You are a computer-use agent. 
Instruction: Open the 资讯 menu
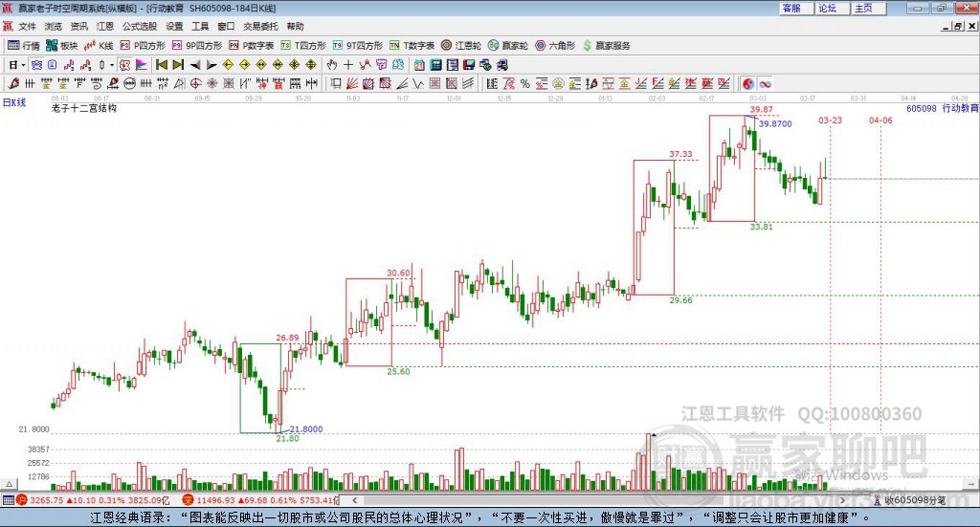click(x=78, y=26)
